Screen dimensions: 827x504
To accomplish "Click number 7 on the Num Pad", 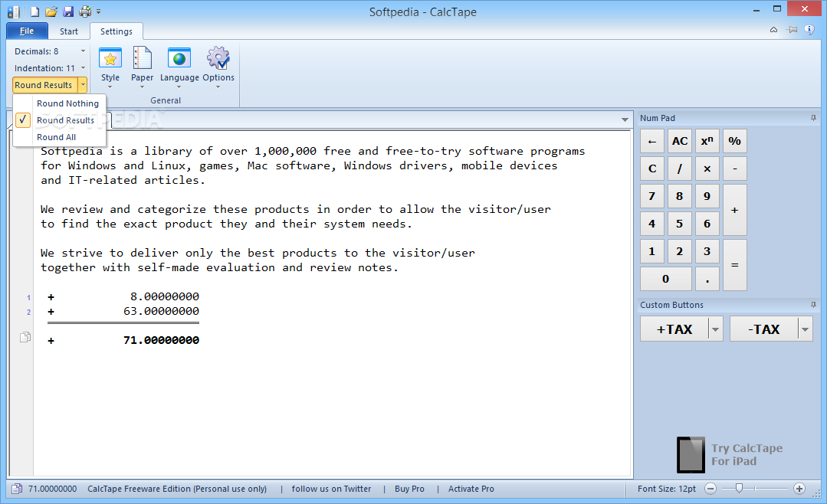I will coord(652,196).
